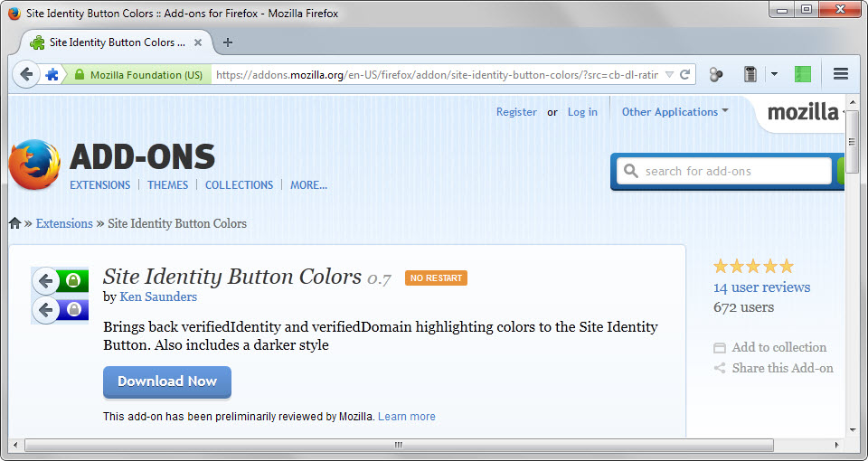Open the 14 user reviews link

pyautogui.click(x=761, y=287)
